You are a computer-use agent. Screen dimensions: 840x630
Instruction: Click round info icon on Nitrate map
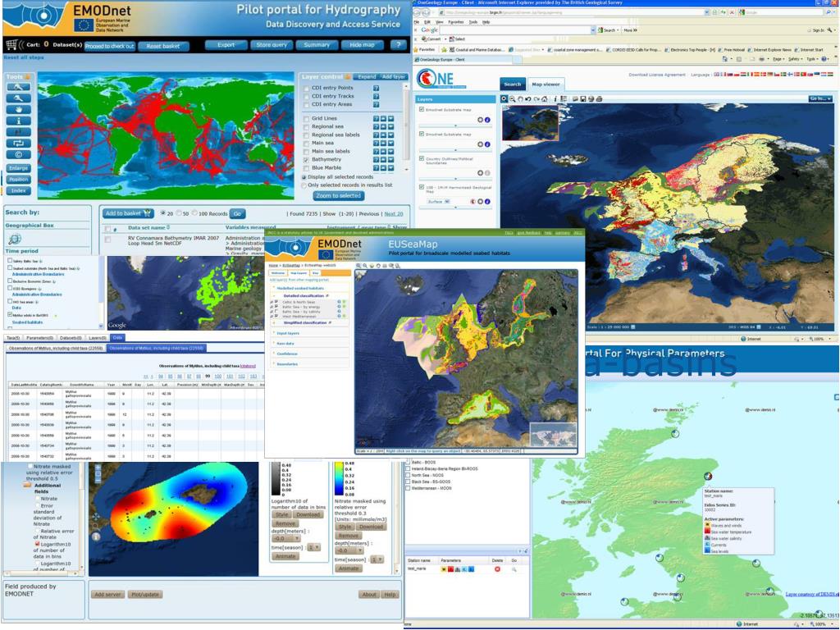tap(95, 536)
